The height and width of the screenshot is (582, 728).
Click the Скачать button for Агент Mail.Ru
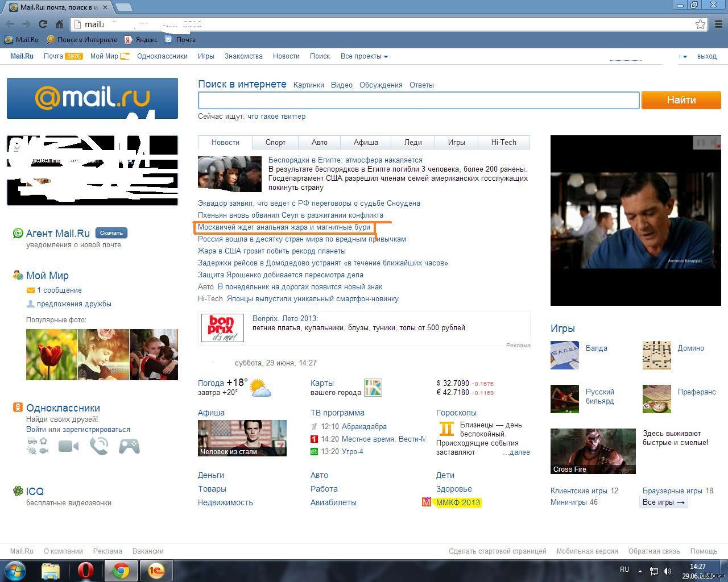(x=111, y=233)
